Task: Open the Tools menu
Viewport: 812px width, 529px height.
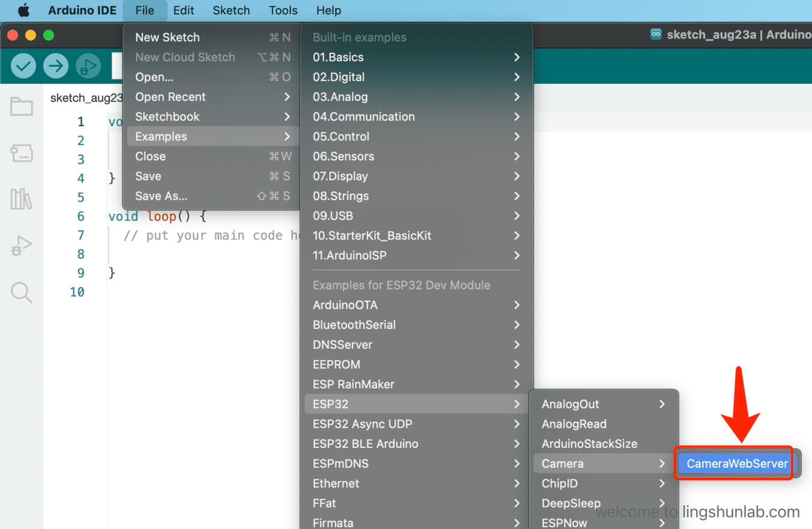Action: [x=283, y=10]
